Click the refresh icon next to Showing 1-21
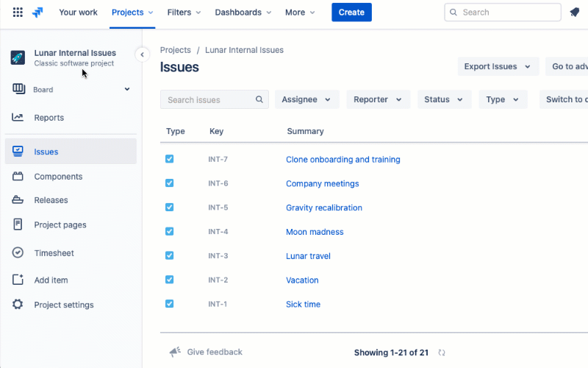Image resolution: width=588 pixels, height=368 pixels. (x=442, y=353)
